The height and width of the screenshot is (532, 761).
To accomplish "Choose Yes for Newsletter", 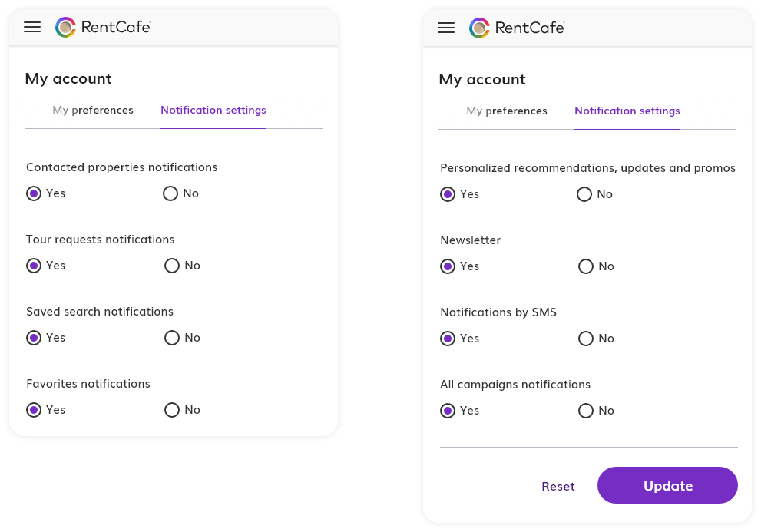I will 448,266.
